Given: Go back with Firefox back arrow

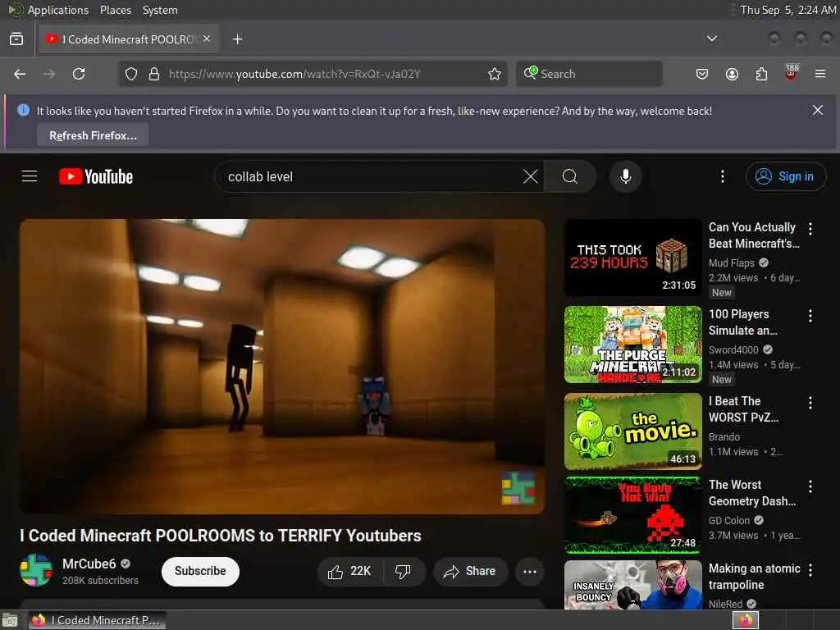Looking at the screenshot, I should coord(20,74).
